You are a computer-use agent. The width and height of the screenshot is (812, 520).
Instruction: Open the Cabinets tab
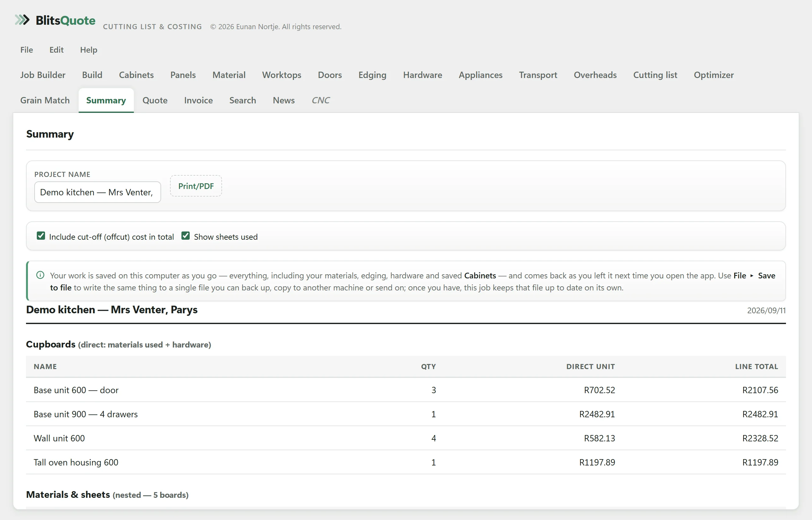pyautogui.click(x=136, y=75)
